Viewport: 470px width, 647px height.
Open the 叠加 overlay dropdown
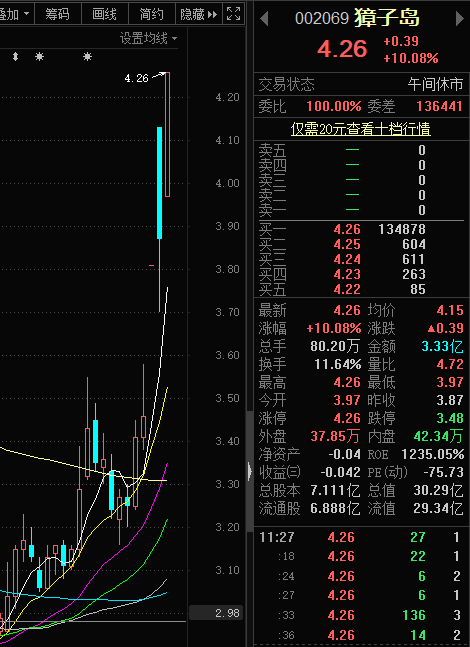pos(16,14)
